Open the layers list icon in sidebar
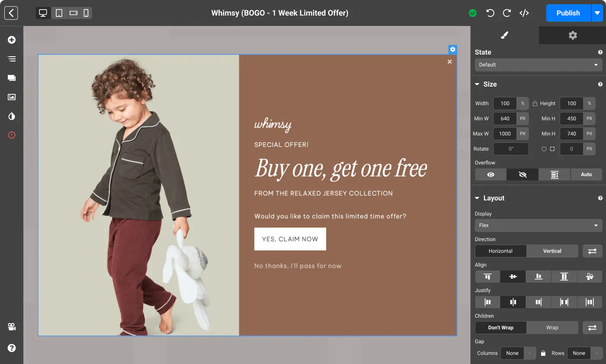606x364 pixels. (12, 58)
